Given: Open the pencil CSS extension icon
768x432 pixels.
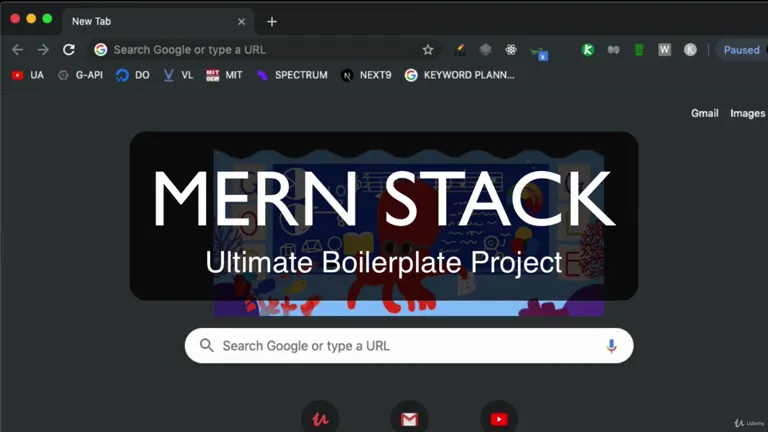Looking at the screenshot, I should 459,50.
